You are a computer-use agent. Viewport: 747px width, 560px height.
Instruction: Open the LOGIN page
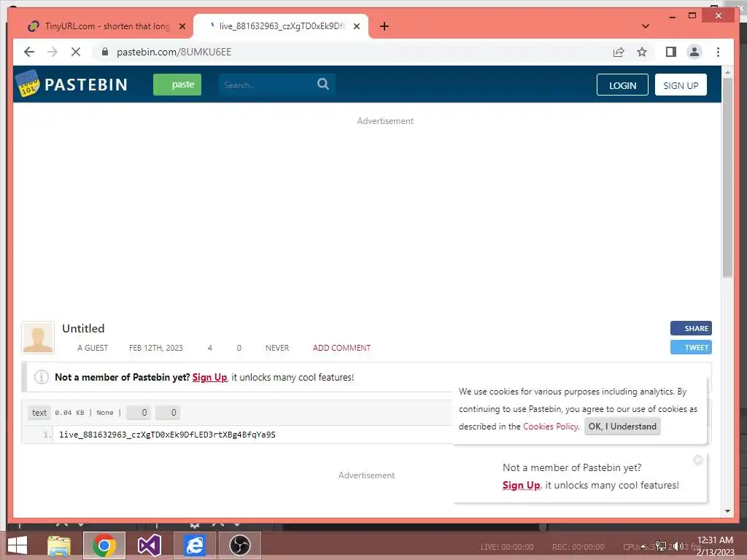[622, 85]
